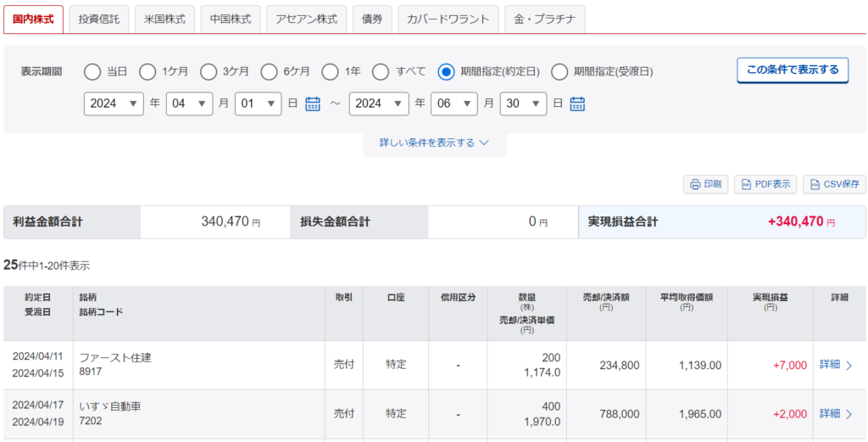Open the 金・プラチナ tab
Viewport: 868px width, 442px height.
click(545, 20)
